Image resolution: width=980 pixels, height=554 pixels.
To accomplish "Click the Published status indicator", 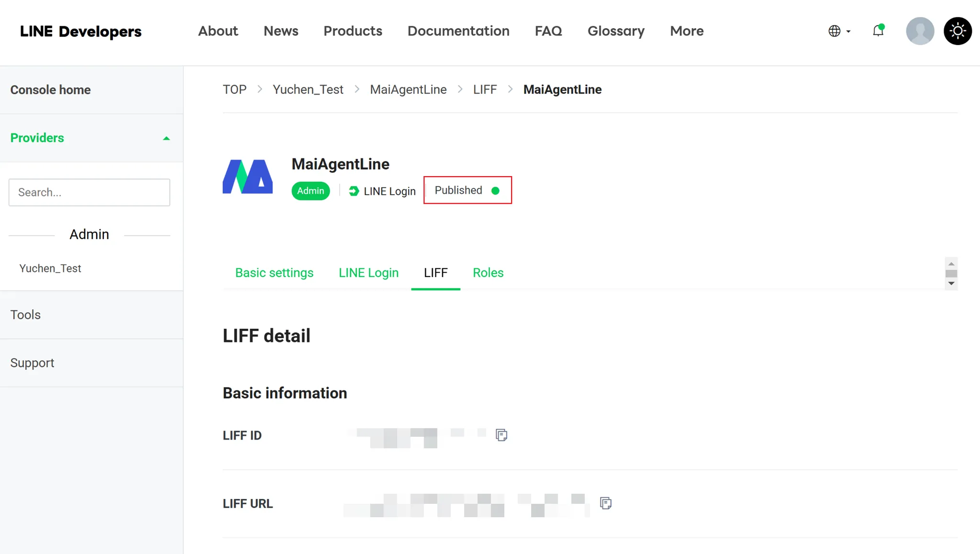I will pyautogui.click(x=467, y=190).
